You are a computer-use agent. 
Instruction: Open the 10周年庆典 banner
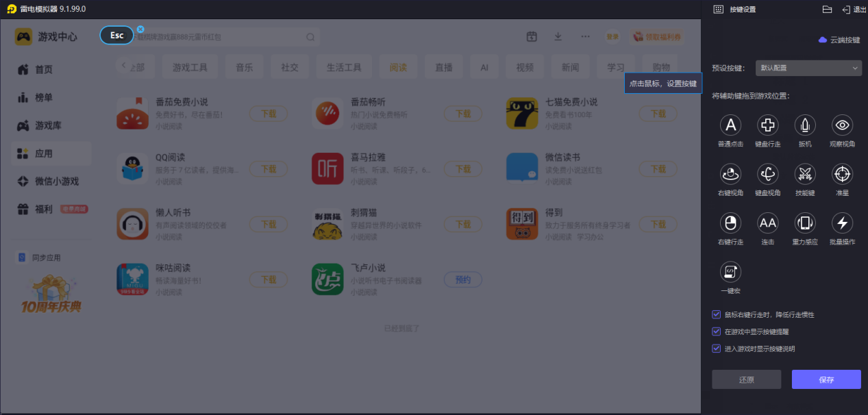51,293
